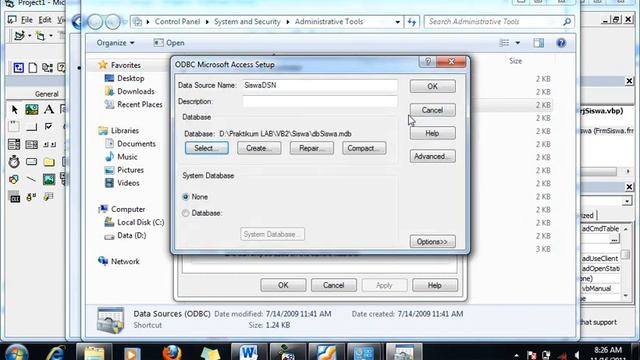
Task: Select the Image control in VB toolbox
Action: pyautogui.click(x=49, y=179)
